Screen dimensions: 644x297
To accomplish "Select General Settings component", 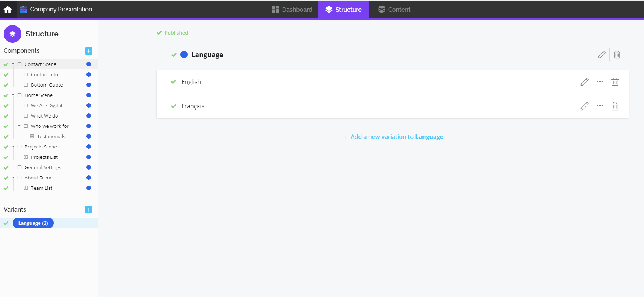I will pyautogui.click(x=43, y=167).
